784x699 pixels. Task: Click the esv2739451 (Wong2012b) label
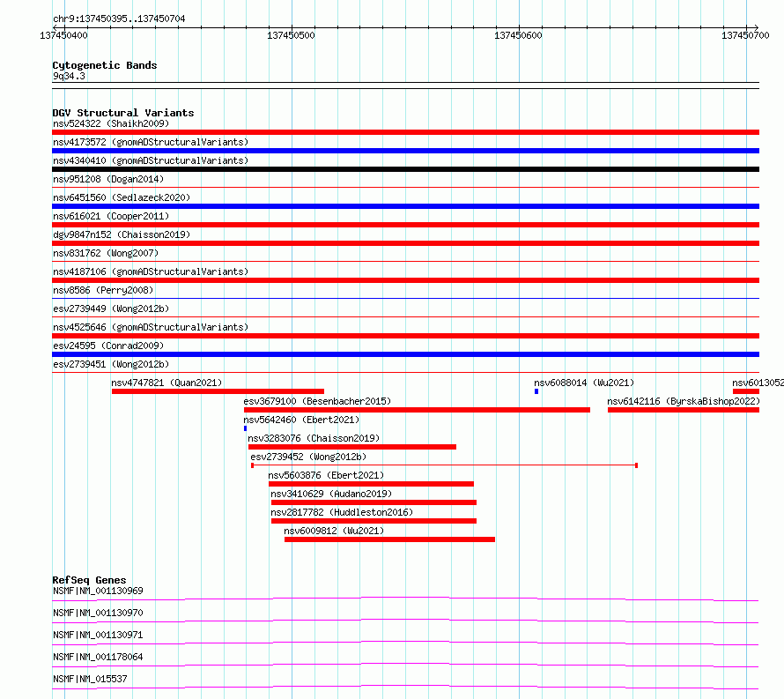pos(111,364)
